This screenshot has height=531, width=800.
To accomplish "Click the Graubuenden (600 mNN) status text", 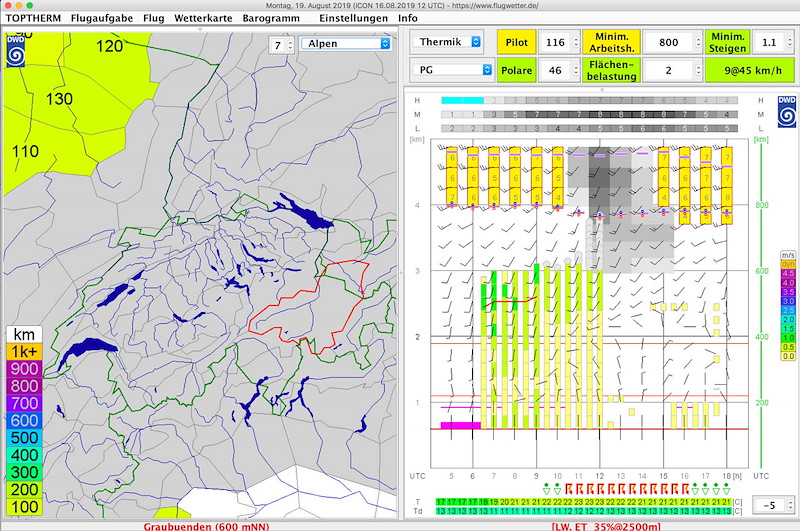I will tap(206, 526).
